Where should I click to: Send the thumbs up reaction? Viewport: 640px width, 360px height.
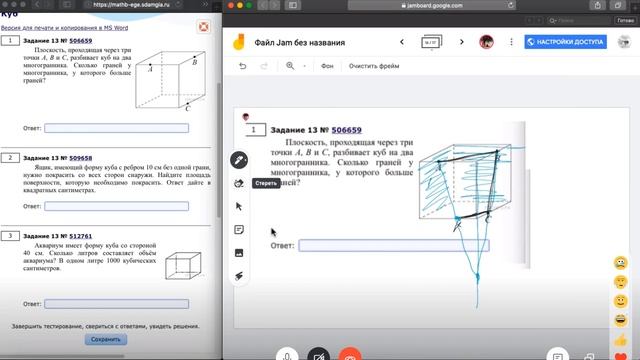(620, 340)
